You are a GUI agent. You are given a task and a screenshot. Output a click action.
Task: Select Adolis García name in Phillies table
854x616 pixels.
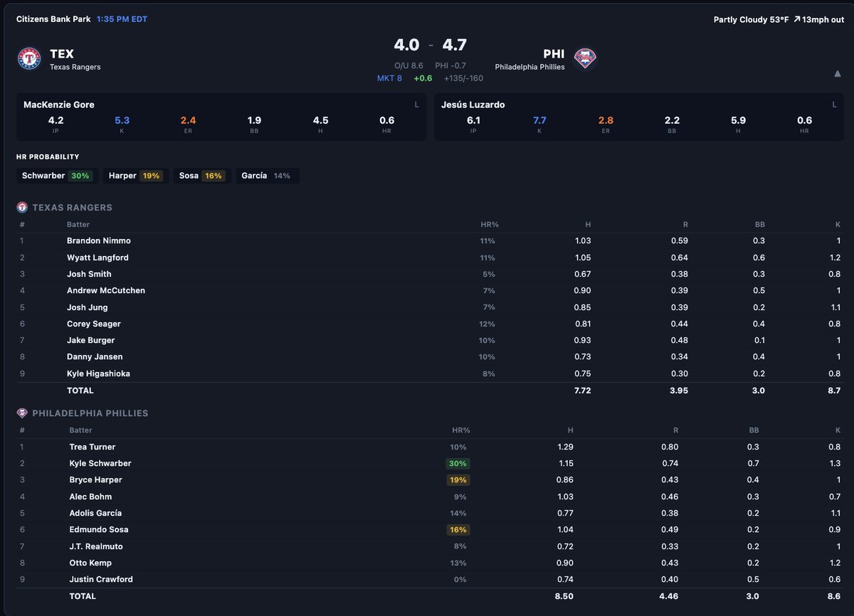pyautogui.click(x=95, y=513)
